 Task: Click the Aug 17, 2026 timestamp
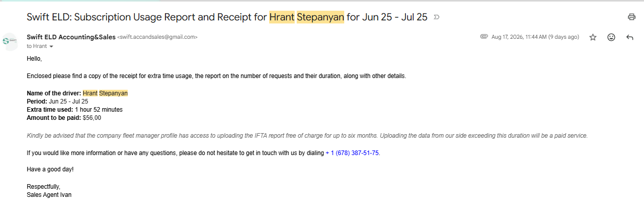535,37
